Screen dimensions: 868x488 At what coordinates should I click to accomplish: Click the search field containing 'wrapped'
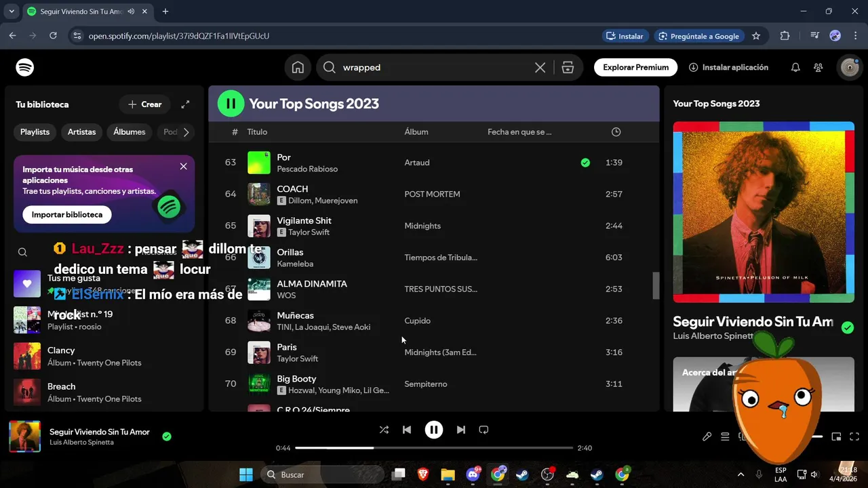click(x=435, y=67)
